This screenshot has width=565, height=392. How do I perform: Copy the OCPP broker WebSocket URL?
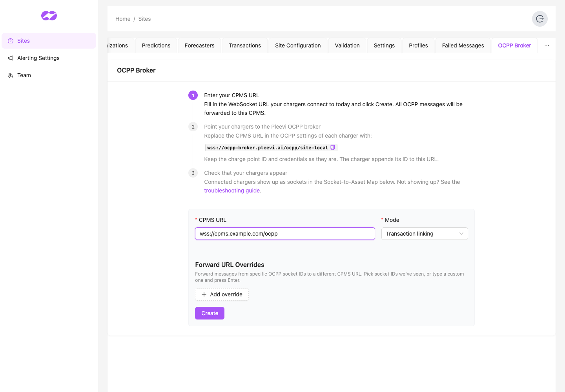pos(333,147)
